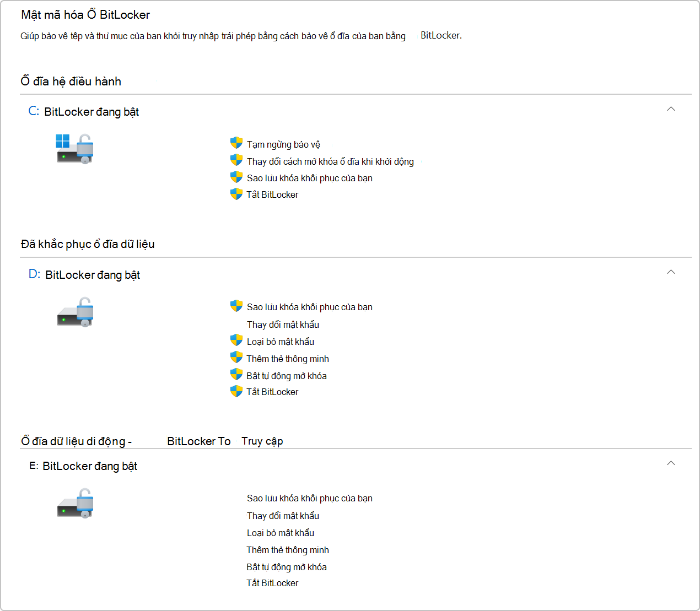This screenshot has height=611, width=700.
Task: Select Thay đổi mật khẩu for E: drive
Action: pos(283,516)
